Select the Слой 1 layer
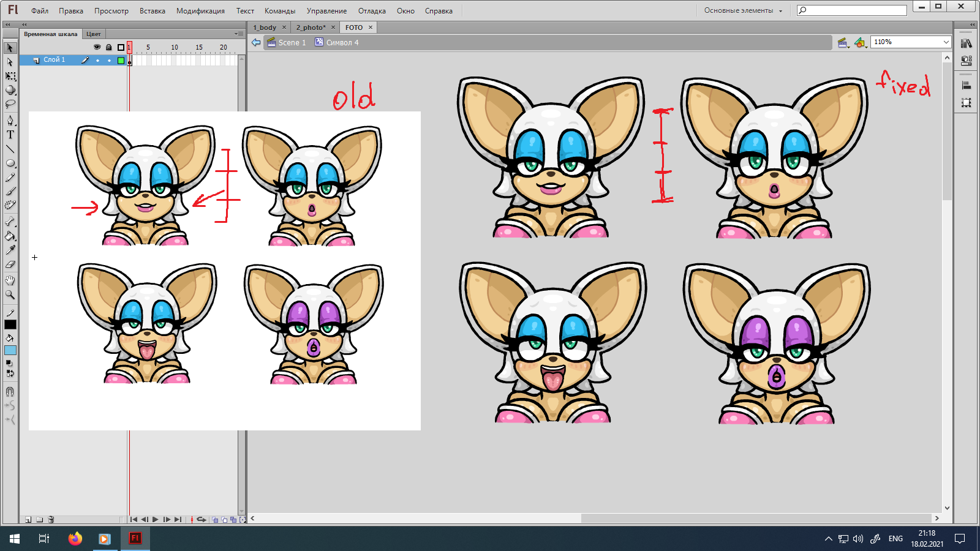 (54, 60)
